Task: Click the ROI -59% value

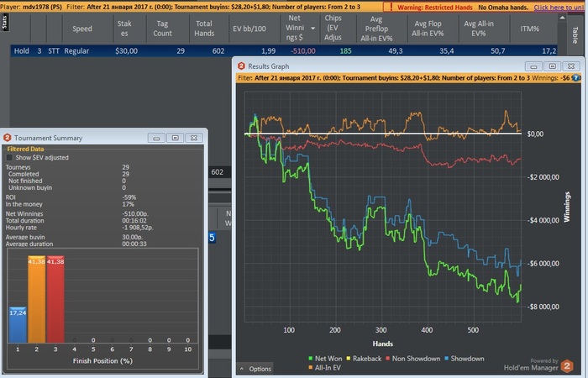Action: click(129, 197)
